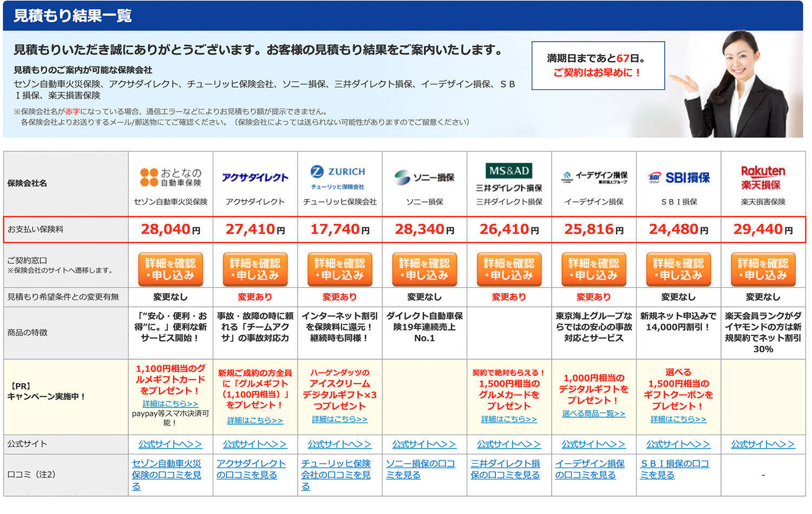Click the MS&AD 三井ダイレクト損保 logo
The width and height of the screenshot is (812, 514).
[x=509, y=177]
